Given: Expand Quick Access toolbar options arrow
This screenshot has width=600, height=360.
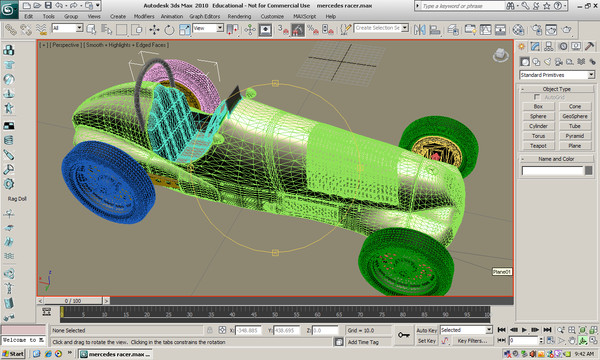Looking at the screenshot, I should [98, 5].
